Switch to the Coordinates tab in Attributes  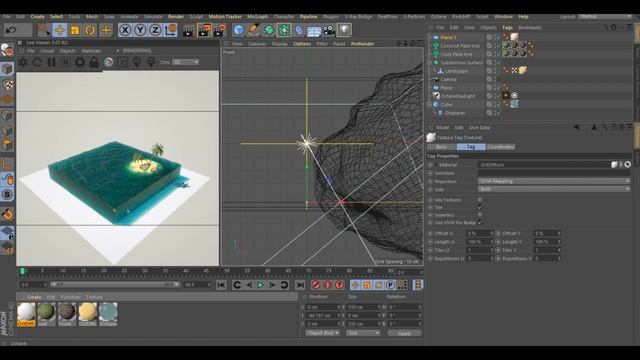[x=501, y=147]
